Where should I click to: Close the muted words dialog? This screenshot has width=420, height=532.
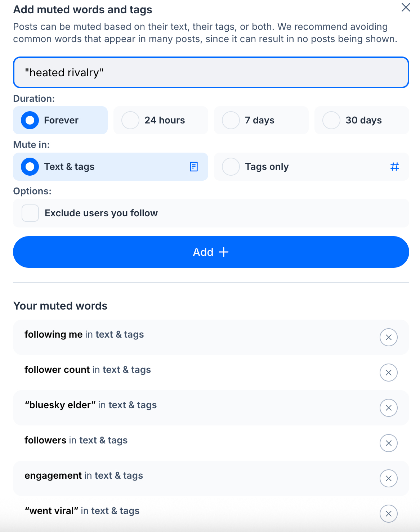pos(406,8)
